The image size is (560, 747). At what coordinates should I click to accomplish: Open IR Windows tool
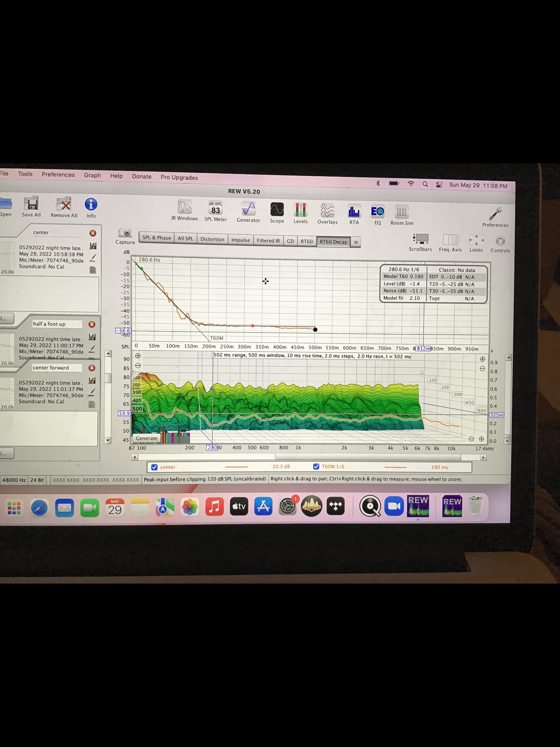tap(185, 207)
